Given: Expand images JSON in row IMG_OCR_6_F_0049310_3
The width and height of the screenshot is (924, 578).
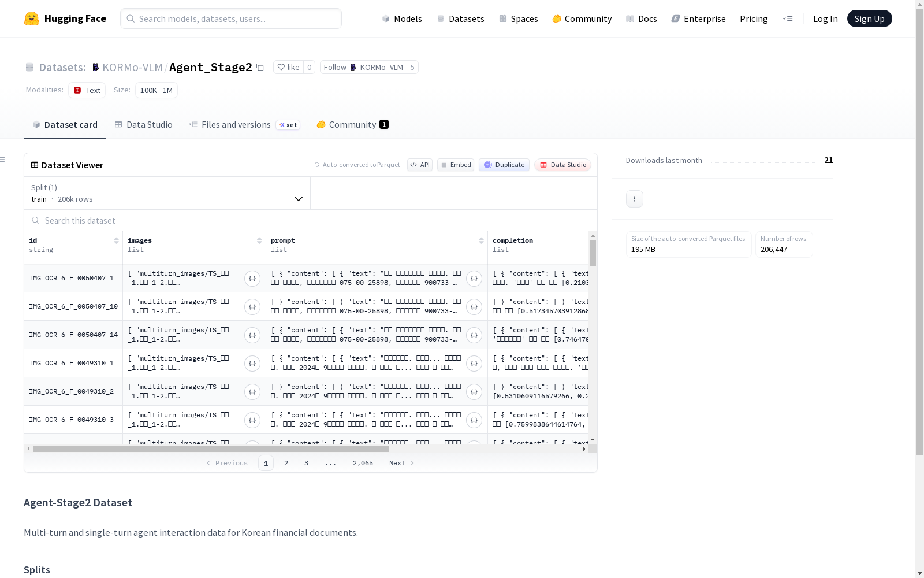Looking at the screenshot, I should [x=252, y=420].
